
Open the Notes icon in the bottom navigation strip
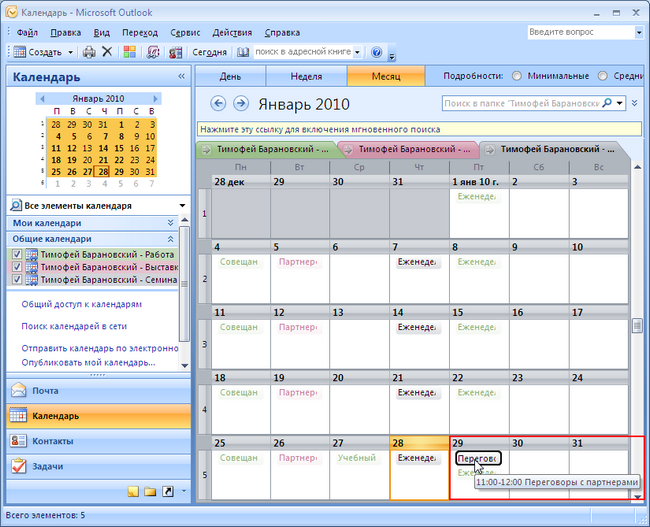pyautogui.click(x=132, y=492)
